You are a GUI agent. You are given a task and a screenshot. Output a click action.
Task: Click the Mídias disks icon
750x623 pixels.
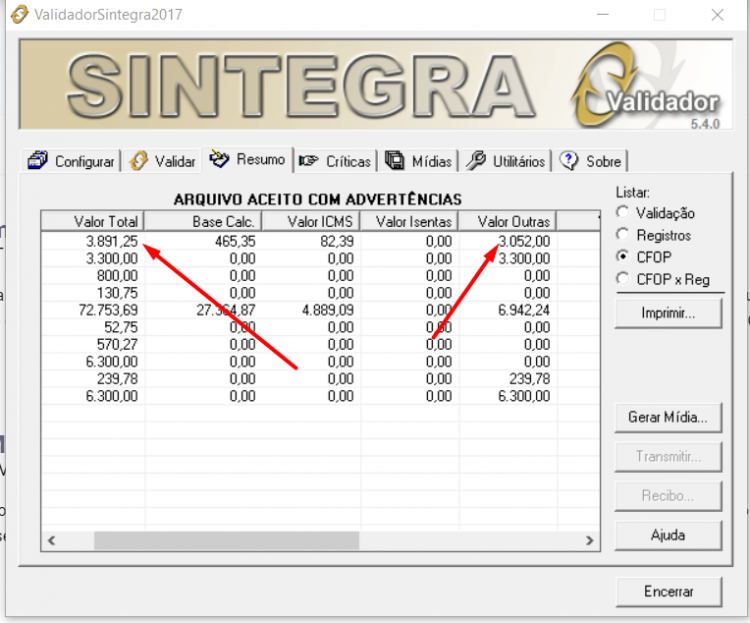(x=395, y=161)
